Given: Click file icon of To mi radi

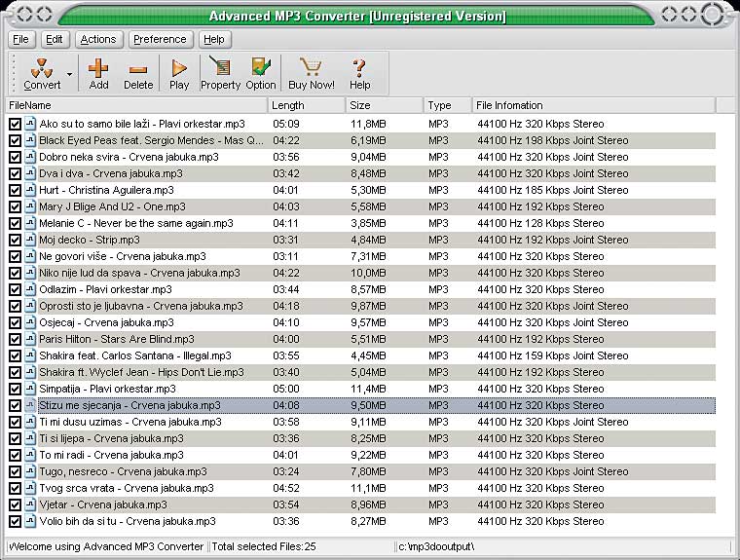Looking at the screenshot, I should (x=30, y=455).
